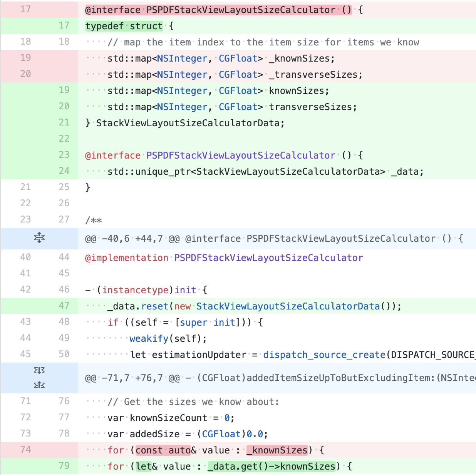Viewport: 476px width, 475px height.
Task: Click the expand-up arrow below second hunk header
Action: click(x=39, y=384)
